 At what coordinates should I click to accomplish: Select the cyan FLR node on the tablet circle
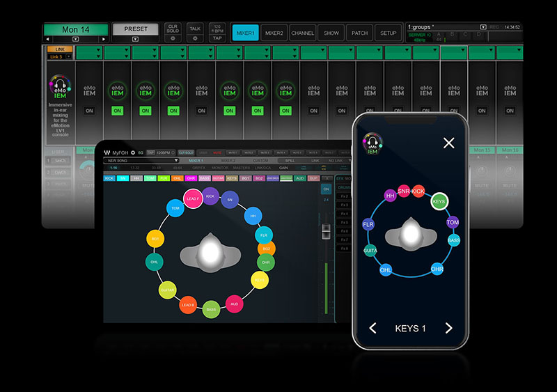tap(264, 235)
